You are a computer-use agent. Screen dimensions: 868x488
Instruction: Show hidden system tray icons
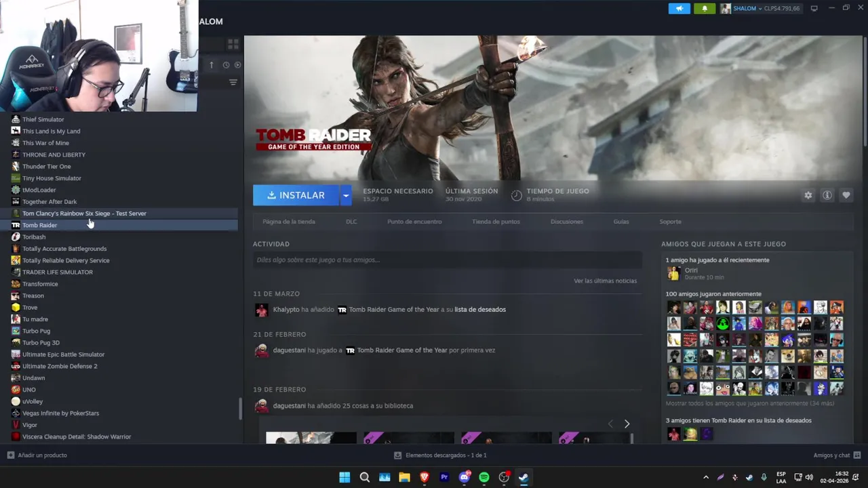point(706,477)
